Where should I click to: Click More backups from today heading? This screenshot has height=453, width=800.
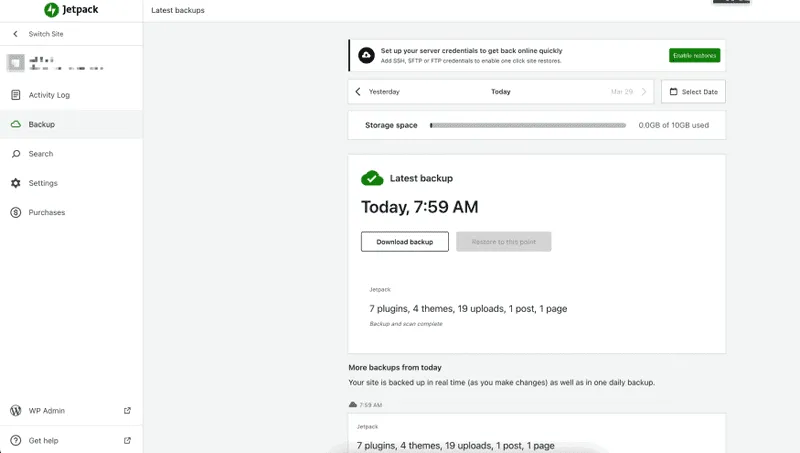point(395,367)
